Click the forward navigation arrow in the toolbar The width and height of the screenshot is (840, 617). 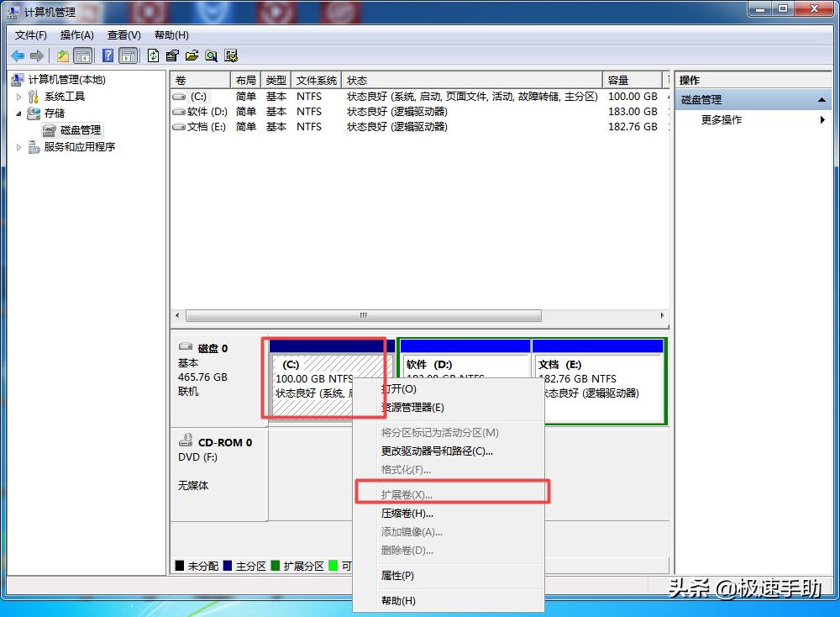pyautogui.click(x=36, y=55)
